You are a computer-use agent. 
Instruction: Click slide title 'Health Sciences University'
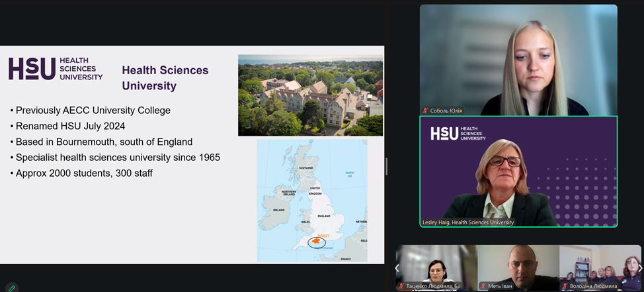click(165, 78)
